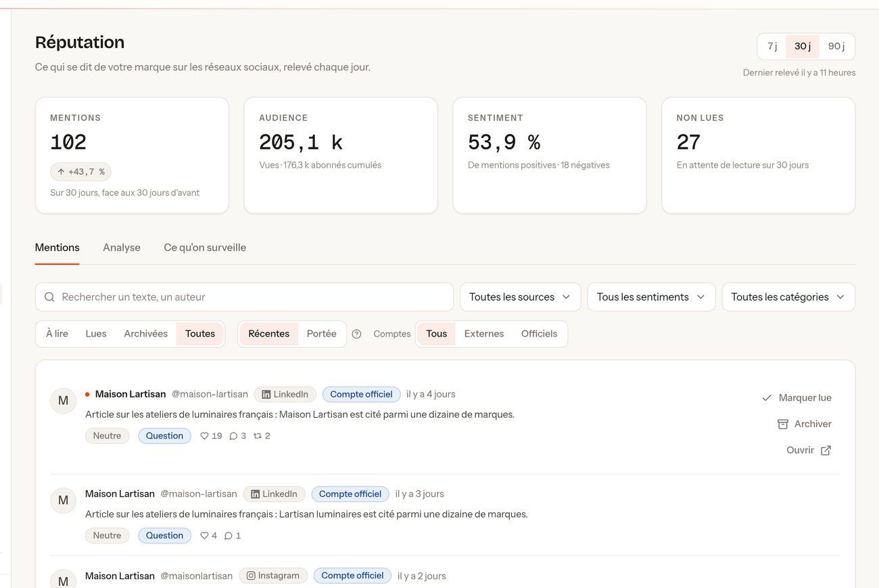Select the Mentions tab
This screenshot has height=588, width=879.
click(x=57, y=248)
